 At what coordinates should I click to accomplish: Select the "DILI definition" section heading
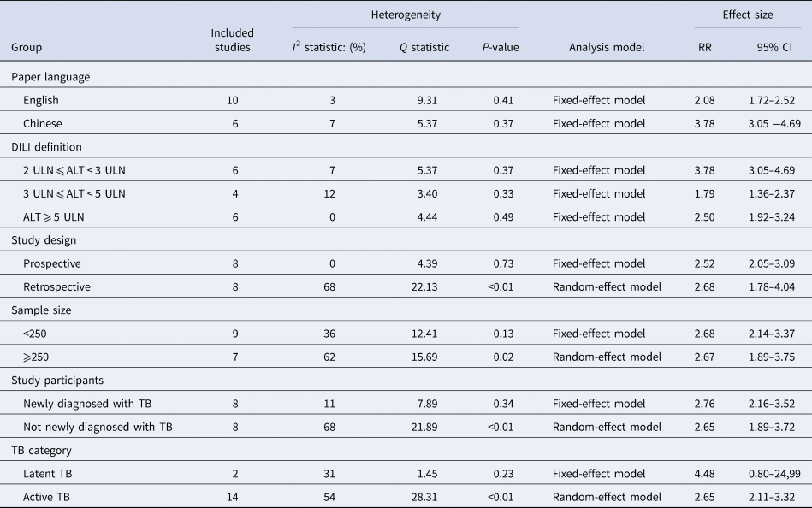(x=47, y=147)
